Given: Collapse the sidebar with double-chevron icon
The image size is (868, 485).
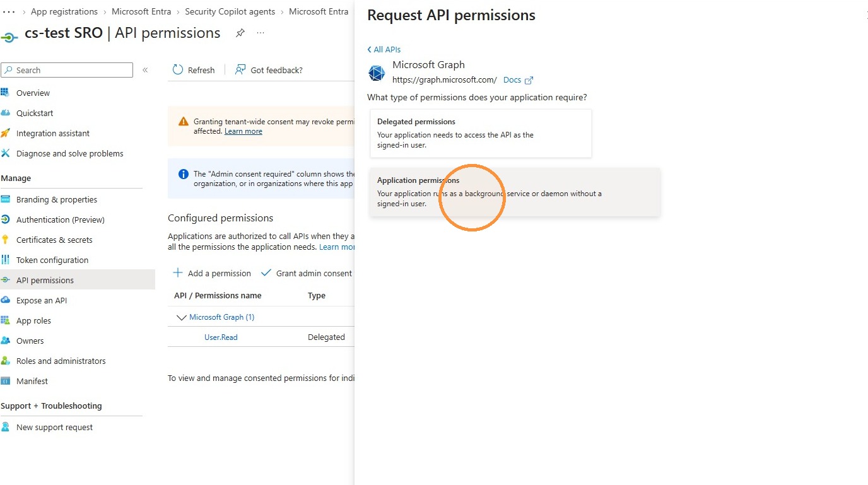Looking at the screenshot, I should point(145,70).
